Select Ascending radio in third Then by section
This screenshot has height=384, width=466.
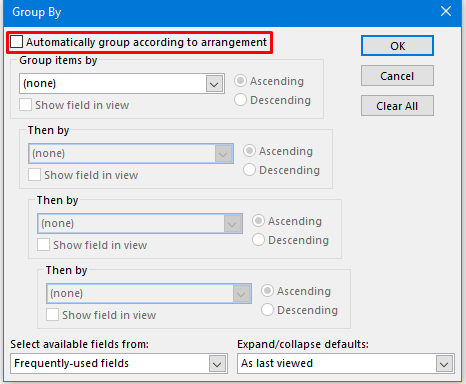267,291
